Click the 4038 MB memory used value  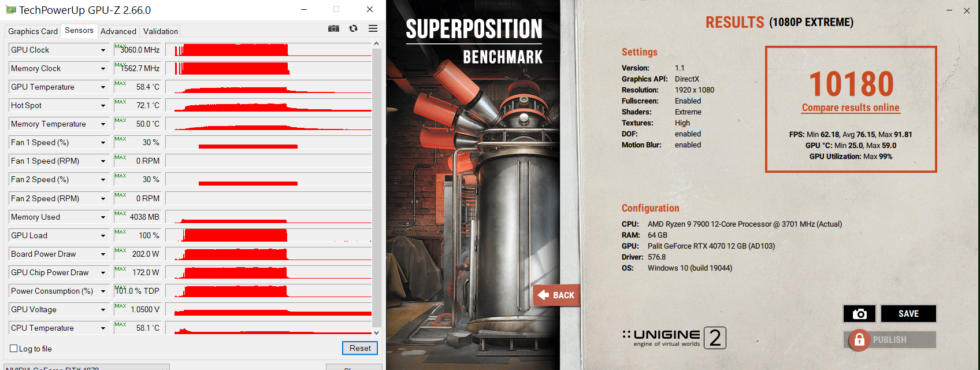click(x=144, y=217)
